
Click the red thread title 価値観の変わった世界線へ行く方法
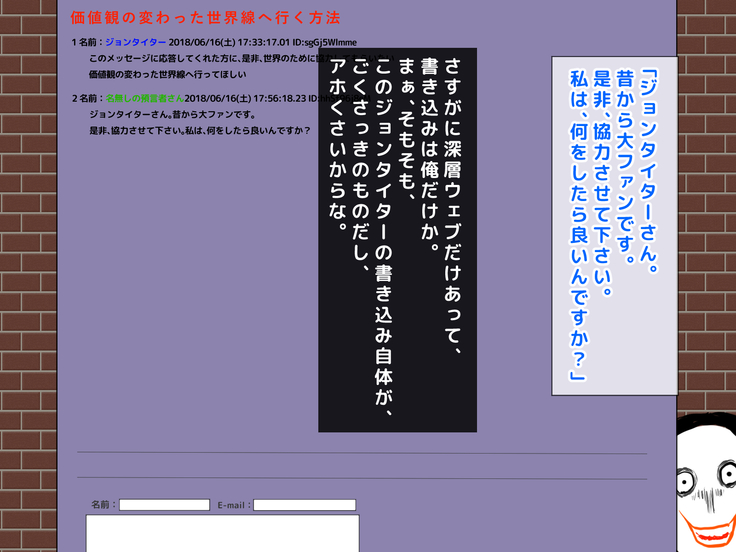tap(205, 18)
